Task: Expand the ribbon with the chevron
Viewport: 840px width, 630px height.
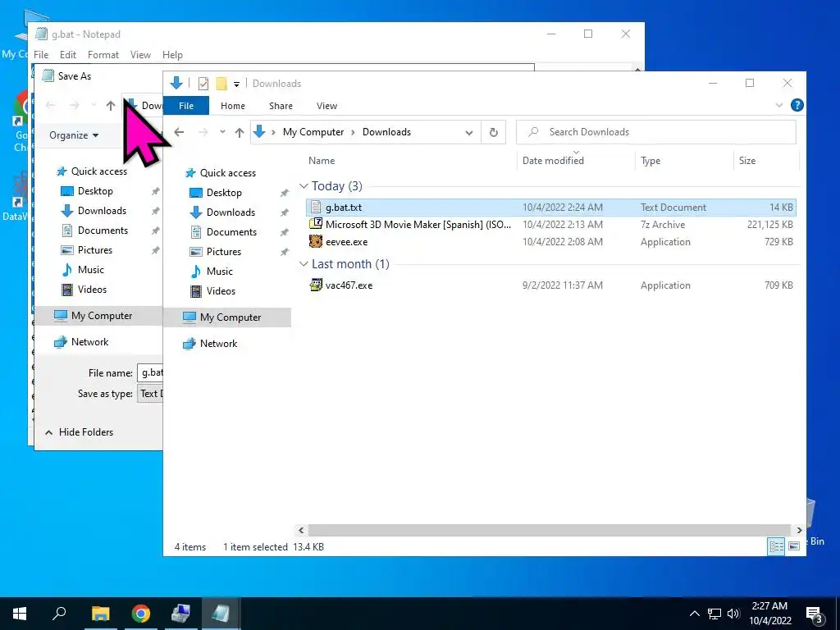Action: [x=779, y=105]
